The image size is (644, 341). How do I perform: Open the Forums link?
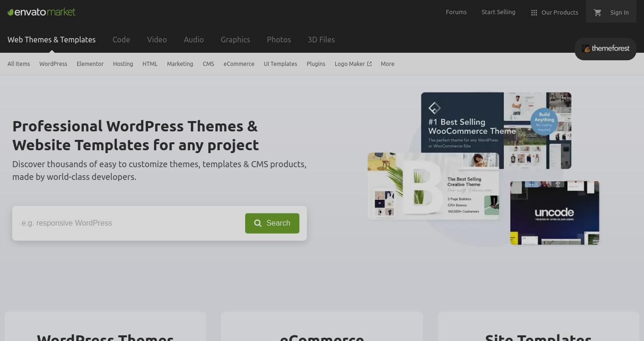point(456,12)
